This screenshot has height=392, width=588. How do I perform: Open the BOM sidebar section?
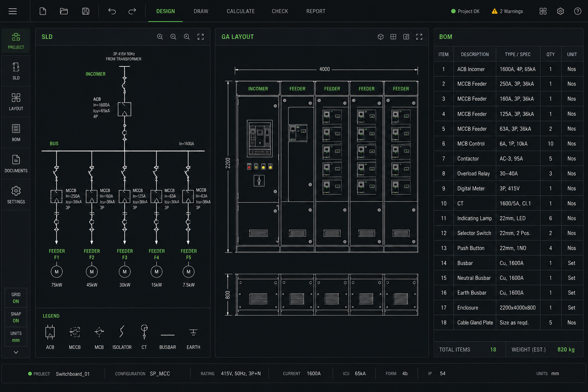[16, 133]
